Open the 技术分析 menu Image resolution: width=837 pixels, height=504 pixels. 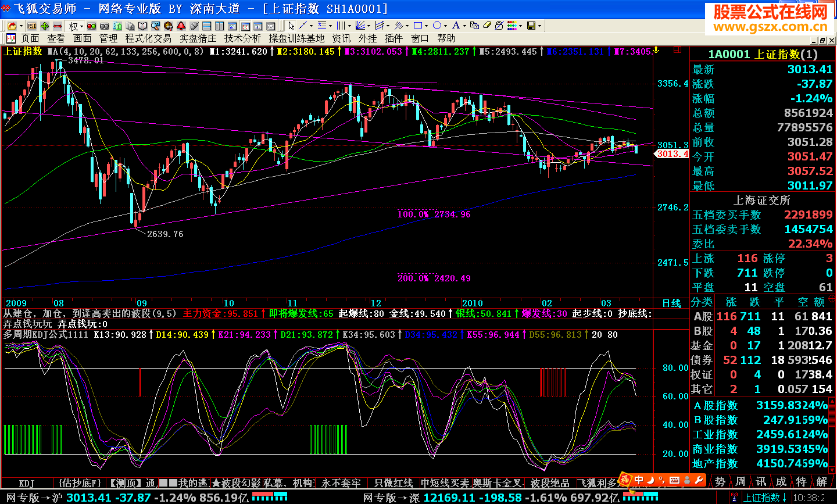point(243,38)
